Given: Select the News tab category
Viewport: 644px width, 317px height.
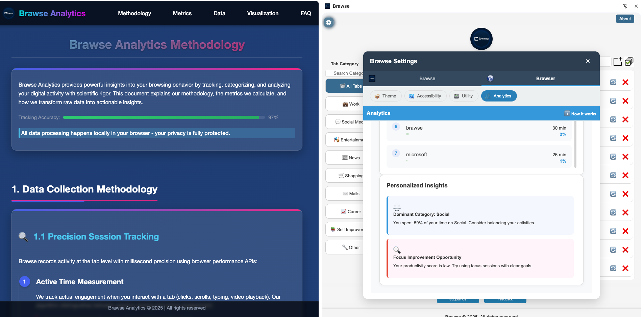Looking at the screenshot, I should click(x=345, y=158).
